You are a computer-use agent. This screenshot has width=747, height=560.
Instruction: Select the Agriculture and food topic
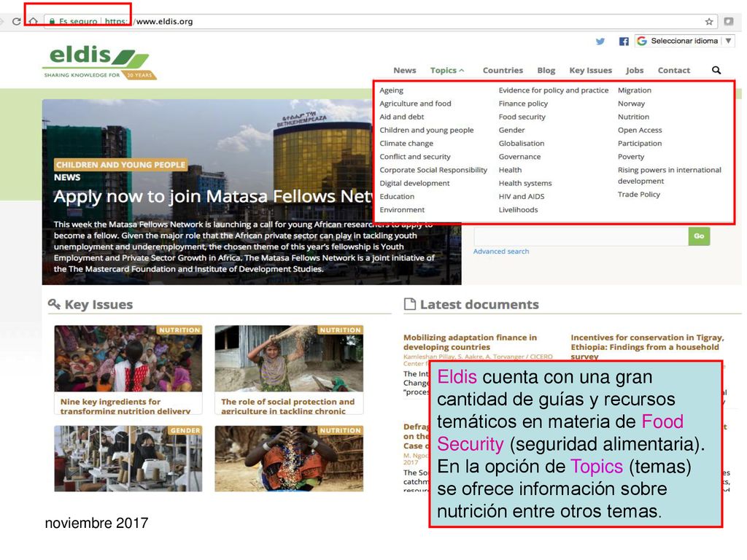[415, 104]
